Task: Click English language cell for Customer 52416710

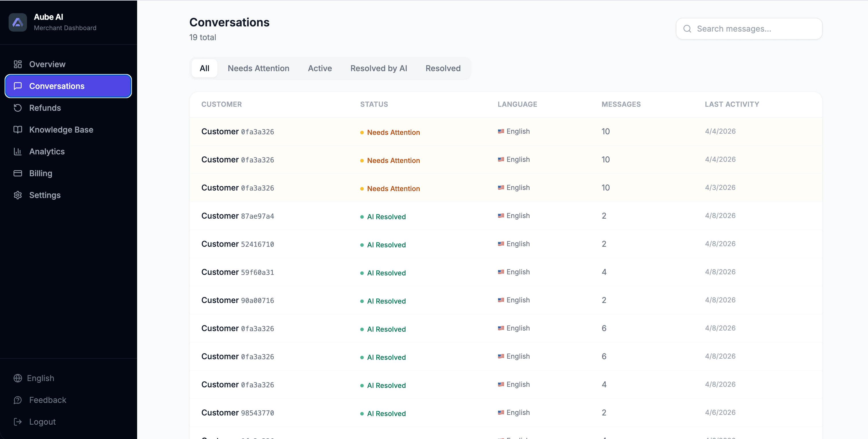Action: point(513,244)
